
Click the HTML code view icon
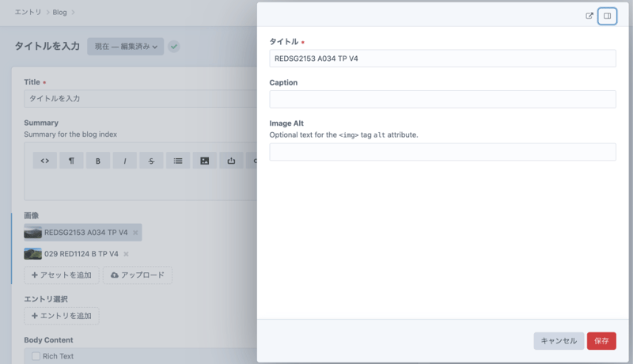coord(45,161)
